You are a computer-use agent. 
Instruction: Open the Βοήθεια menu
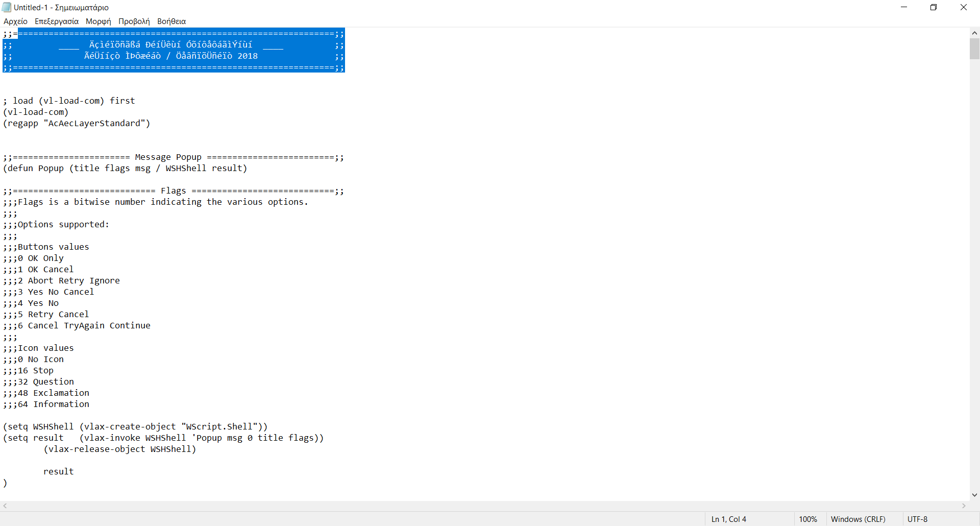171,21
